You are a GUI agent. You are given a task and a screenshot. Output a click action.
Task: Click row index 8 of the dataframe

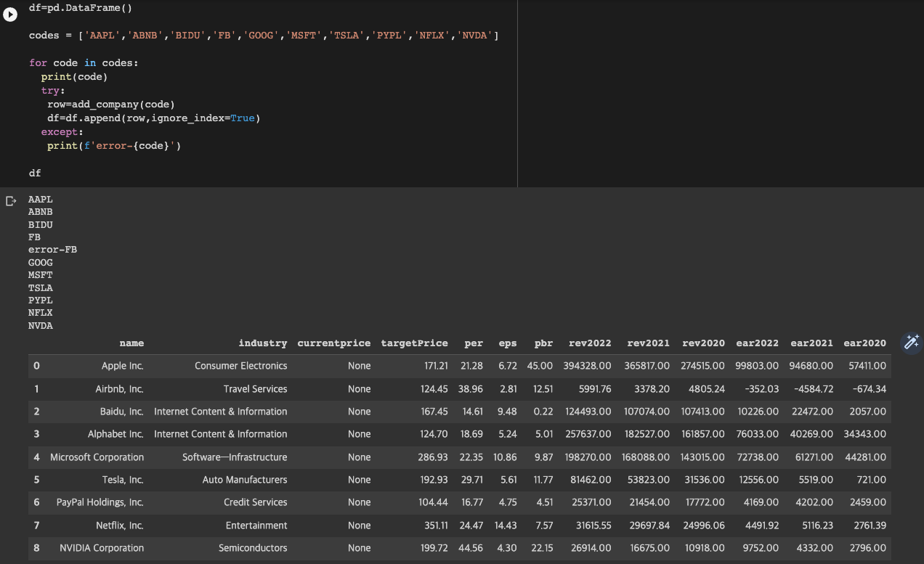pos(36,548)
